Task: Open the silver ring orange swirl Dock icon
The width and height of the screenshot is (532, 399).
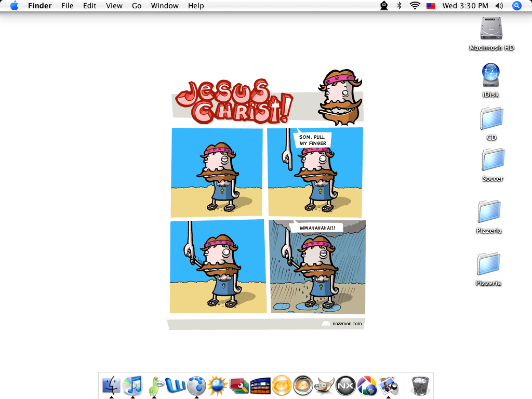Action: [x=303, y=385]
